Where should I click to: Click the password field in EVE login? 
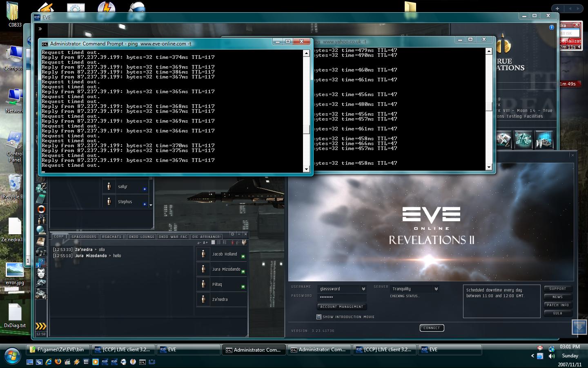(342, 297)
